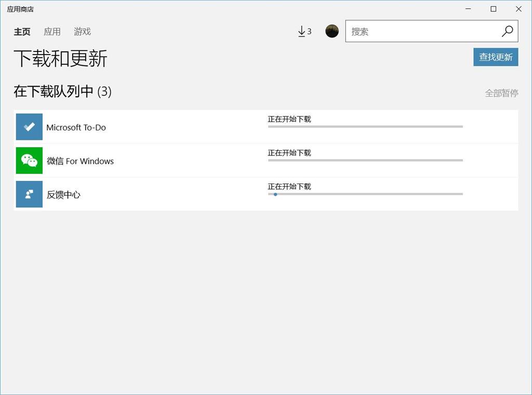
Task: Click the 反馈中心 app name
Action: point(63,195)
